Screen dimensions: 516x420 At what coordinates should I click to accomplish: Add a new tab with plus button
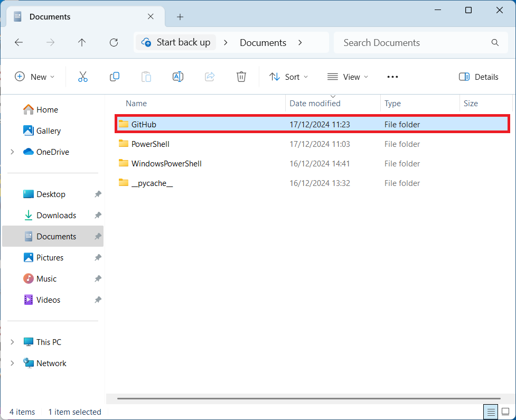pos(180,17)
